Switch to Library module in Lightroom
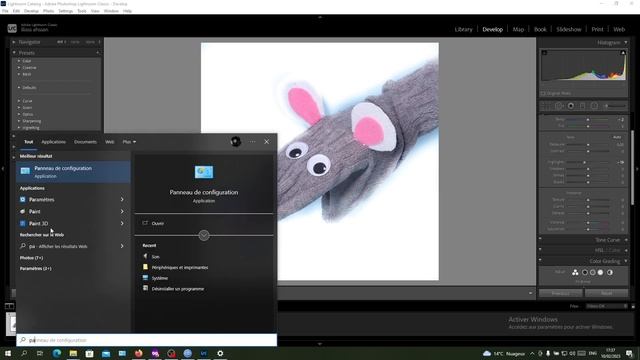 [463, 29]
